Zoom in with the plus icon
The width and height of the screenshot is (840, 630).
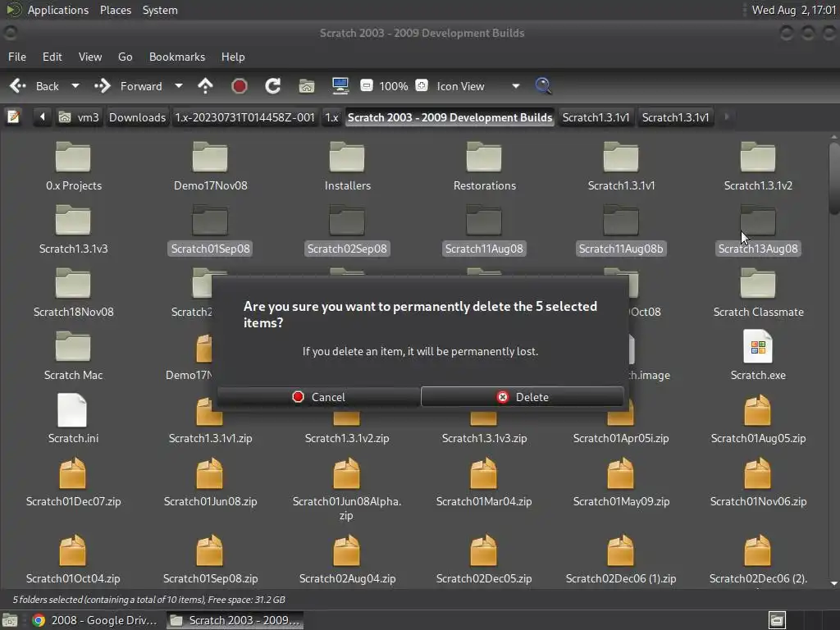click(422, 85)
